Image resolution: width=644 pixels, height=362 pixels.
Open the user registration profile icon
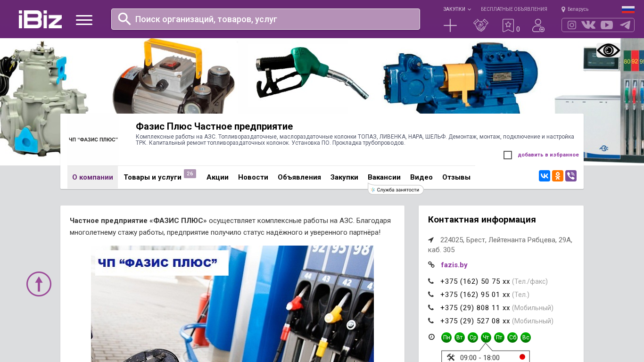pyautogui.click(x=538, y=25)
